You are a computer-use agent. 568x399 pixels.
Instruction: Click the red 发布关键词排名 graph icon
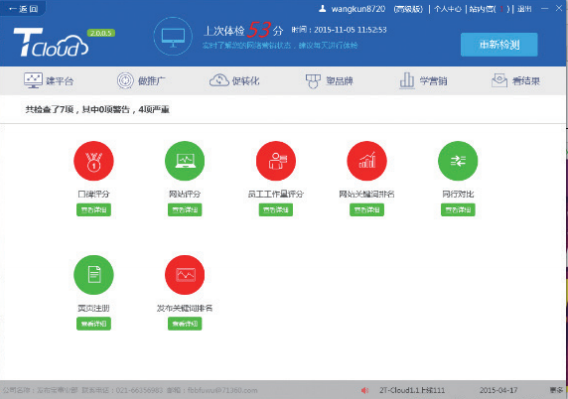click(x=185, y=275)
